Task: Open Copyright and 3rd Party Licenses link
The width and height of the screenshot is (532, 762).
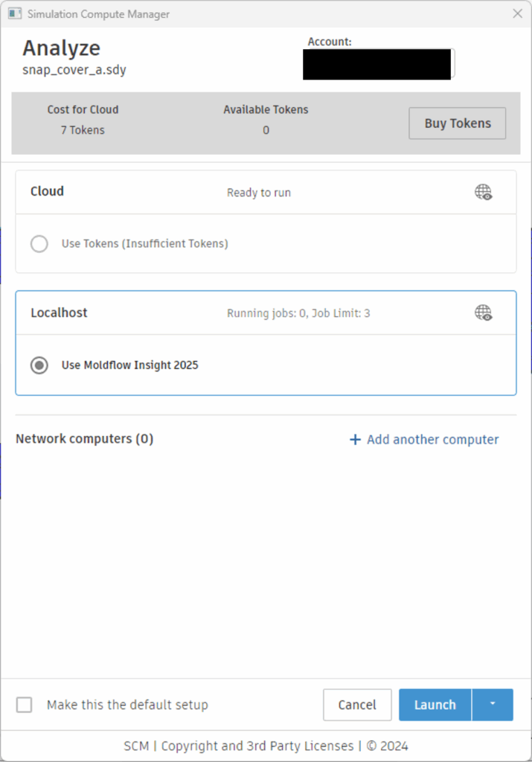Action: (257, 746)
